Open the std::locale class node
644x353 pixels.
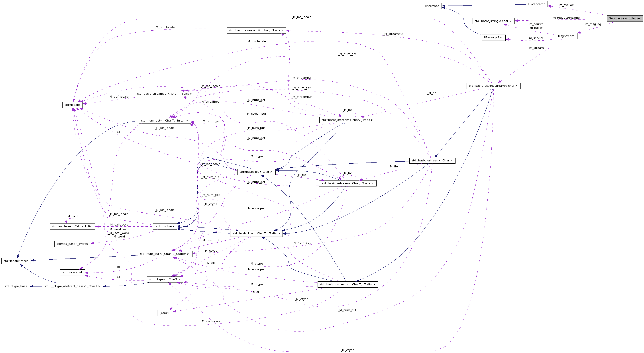(x=73, y=105)
